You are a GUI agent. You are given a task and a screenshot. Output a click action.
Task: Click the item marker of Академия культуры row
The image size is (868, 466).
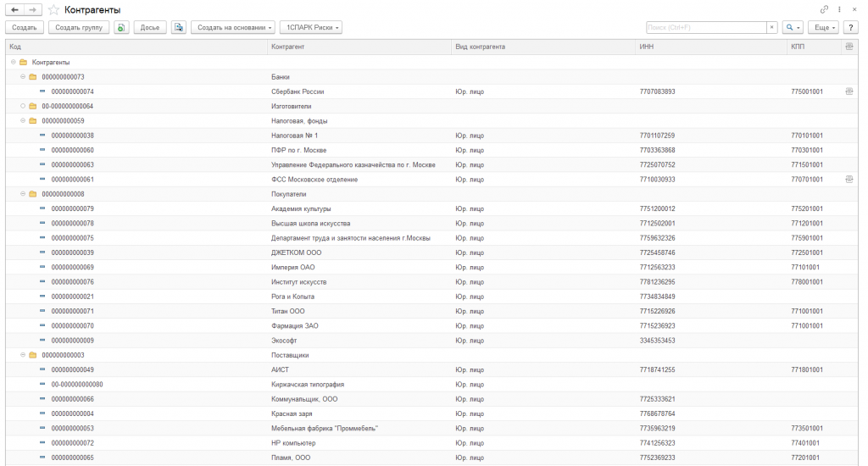click(x=42, y=208)
